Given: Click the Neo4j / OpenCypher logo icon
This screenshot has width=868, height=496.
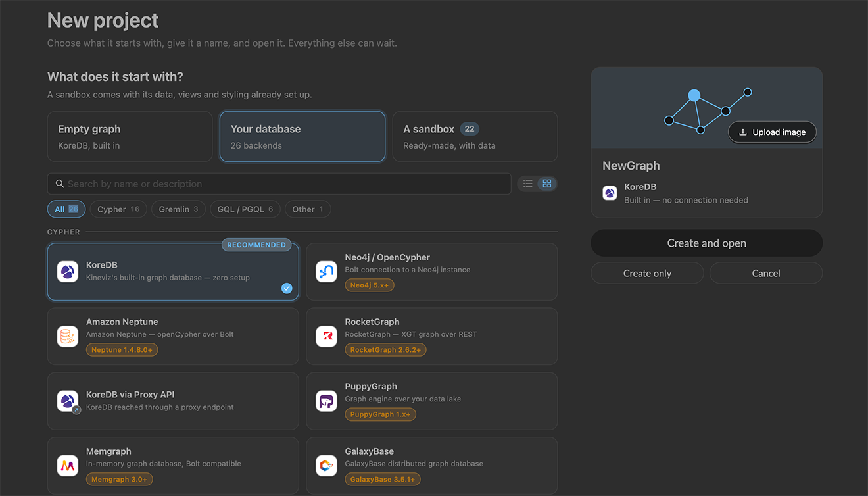Looking at the screenshot, I should [x=326, y=272].
